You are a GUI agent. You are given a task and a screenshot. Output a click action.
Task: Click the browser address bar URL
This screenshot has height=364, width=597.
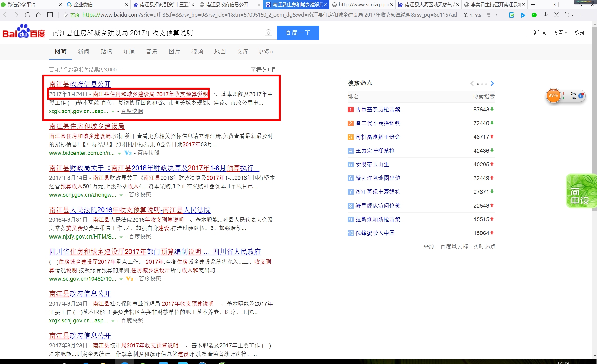click(269, 15)
